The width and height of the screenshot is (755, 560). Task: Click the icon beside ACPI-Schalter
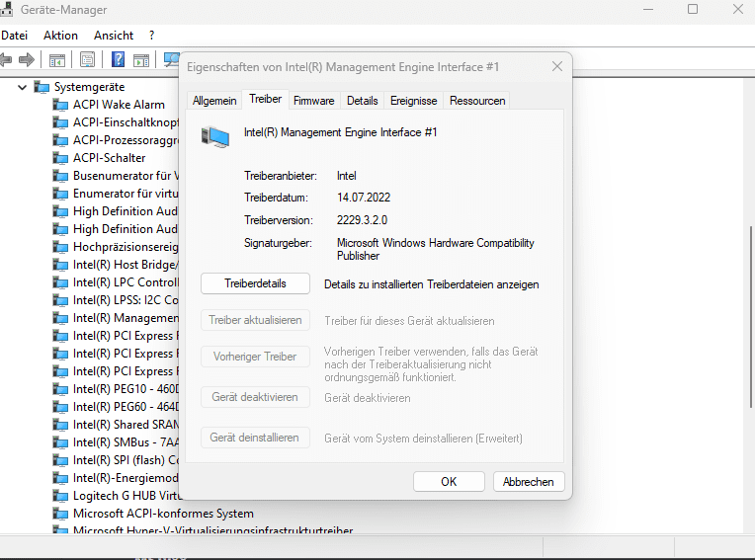point(60,158)
